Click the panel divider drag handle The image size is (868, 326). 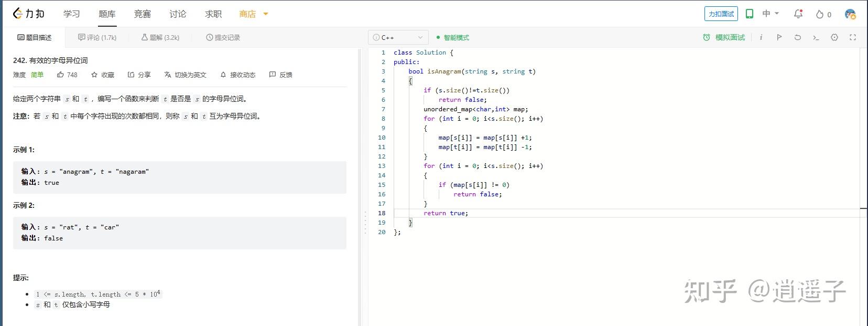pyautogui.click(x=365, y=223)
